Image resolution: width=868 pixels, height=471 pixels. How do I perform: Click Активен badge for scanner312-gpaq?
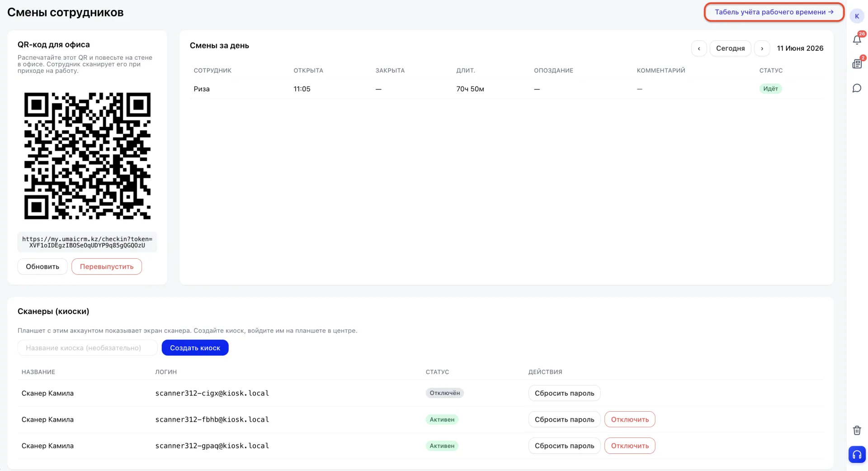pos(442,446)
